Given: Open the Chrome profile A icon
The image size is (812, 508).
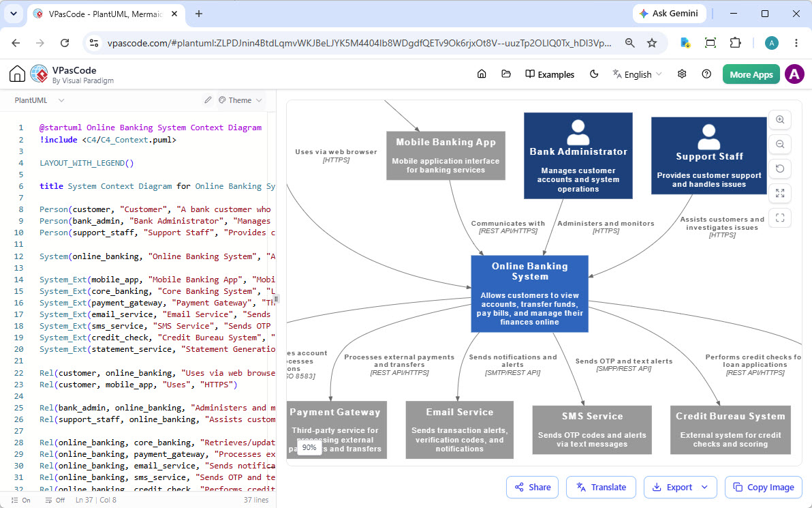Looking at the screenshot, I should point(772,43).
